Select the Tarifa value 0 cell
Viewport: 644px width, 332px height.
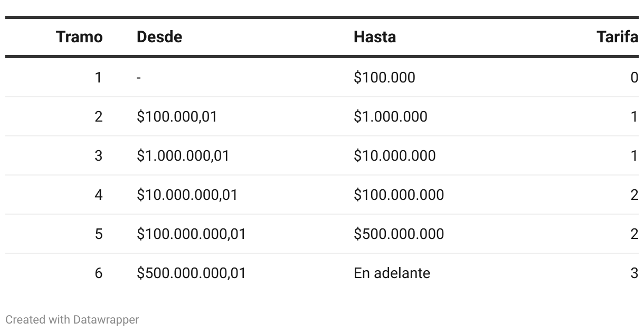(x=634, y=78)
